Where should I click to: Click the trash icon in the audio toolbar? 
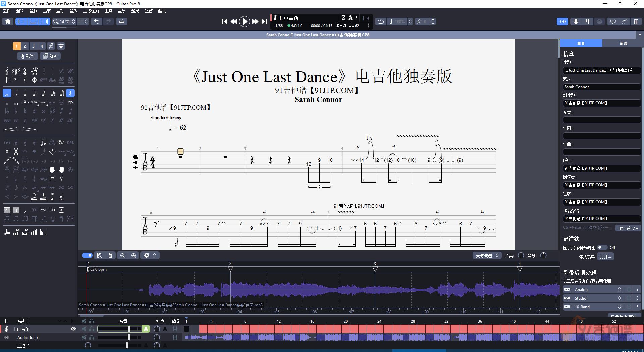pos(110,256)
